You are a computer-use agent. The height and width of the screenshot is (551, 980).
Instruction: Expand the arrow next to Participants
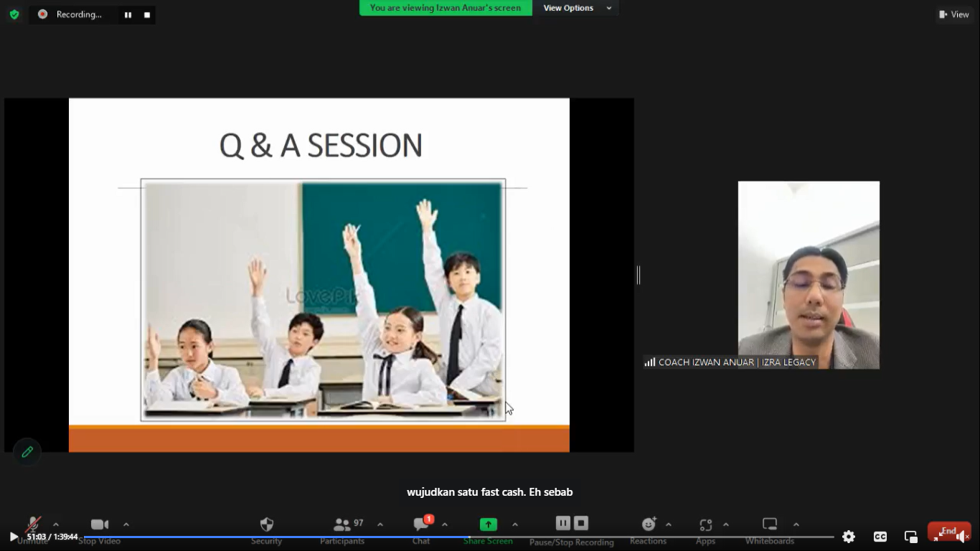(x=380, y=524)
